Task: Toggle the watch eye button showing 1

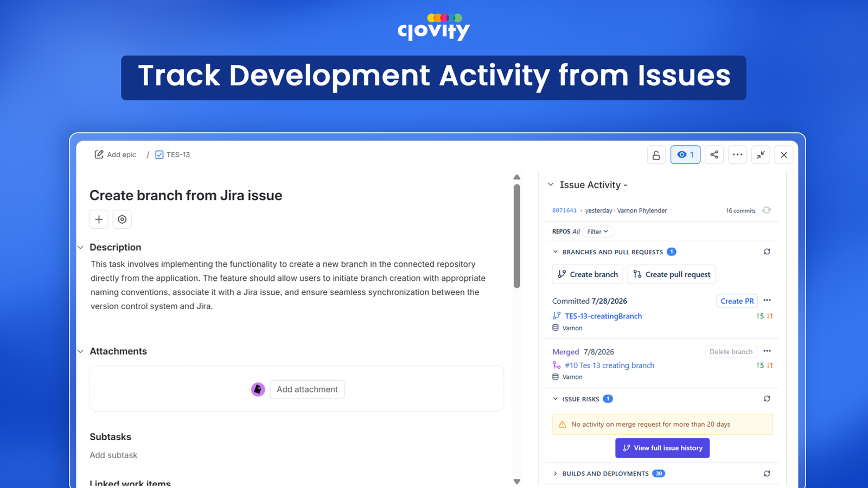Action: (x=685, y=155)
